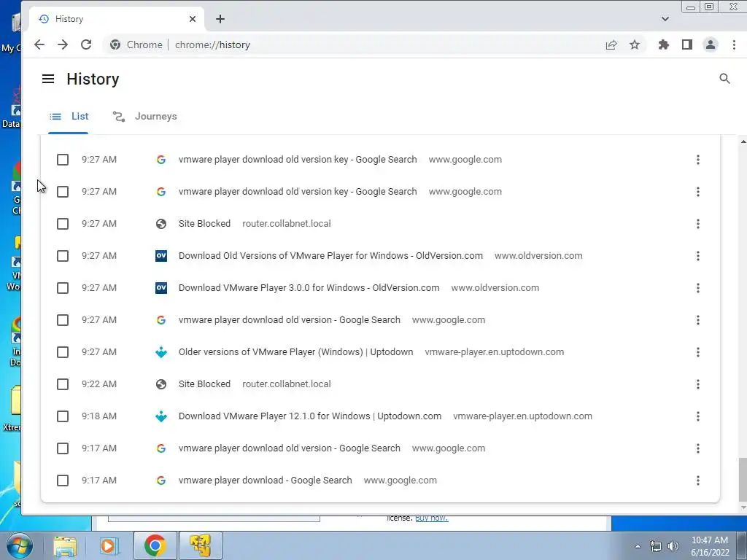Open 'vmware player download - Google Search' link
The image size is (747, 560).
(266, 481)
